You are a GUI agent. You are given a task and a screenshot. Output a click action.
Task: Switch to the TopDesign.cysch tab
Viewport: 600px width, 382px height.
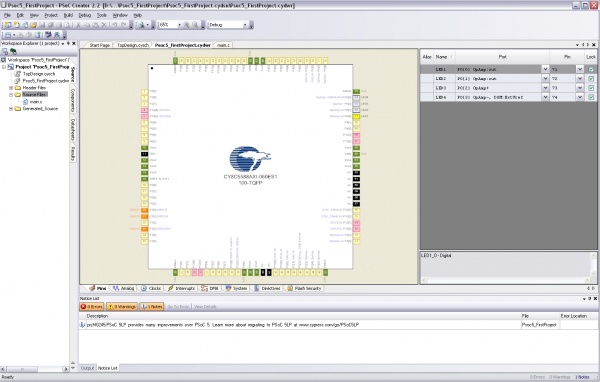132,45
